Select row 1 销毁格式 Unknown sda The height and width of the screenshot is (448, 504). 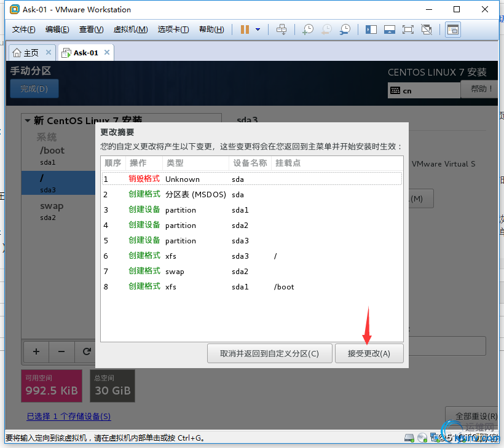click(252, 179)
